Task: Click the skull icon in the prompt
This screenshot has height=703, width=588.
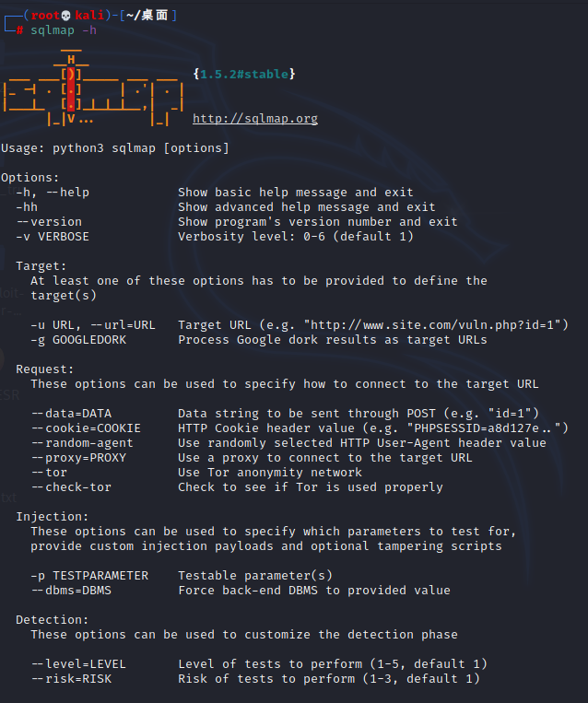Action: pyautogui.click(x=66, y=16)
